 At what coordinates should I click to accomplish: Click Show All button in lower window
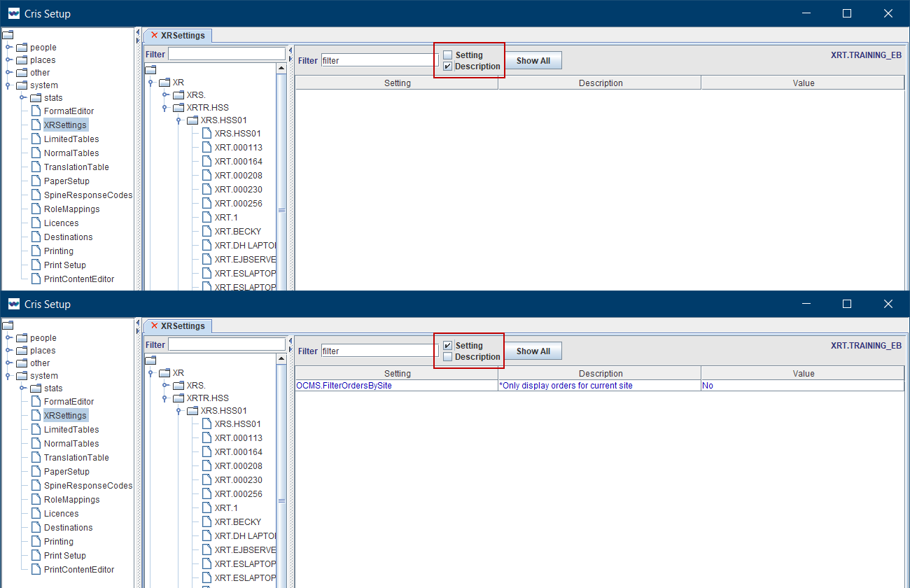coord(533,351)
